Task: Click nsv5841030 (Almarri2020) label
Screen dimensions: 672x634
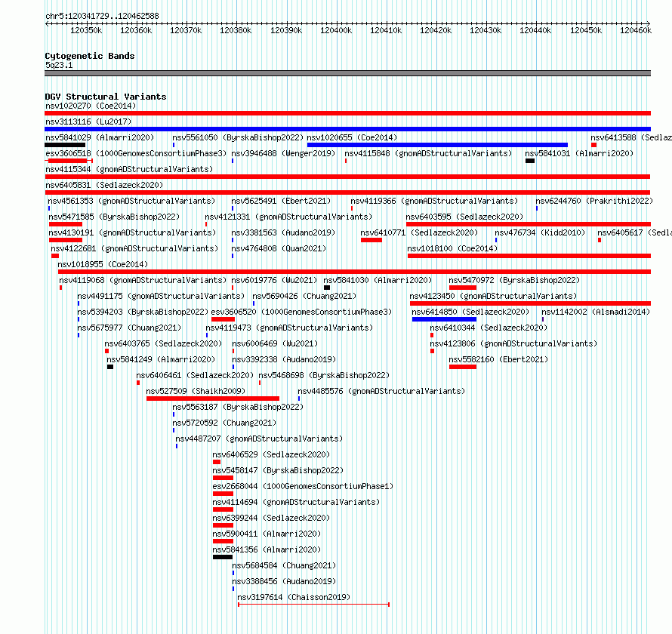Action: coord(378,280)
